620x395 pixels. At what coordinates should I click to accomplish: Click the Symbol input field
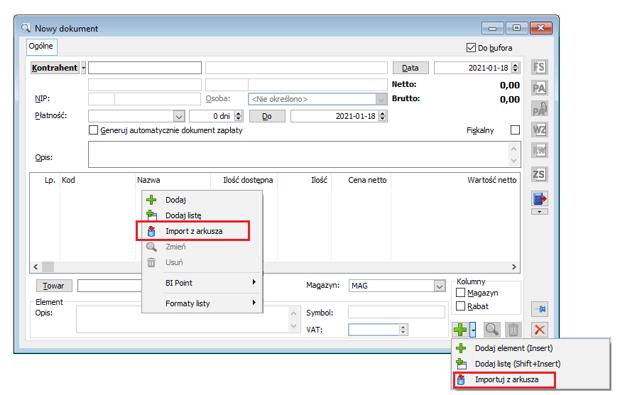(x=396, y=312)
